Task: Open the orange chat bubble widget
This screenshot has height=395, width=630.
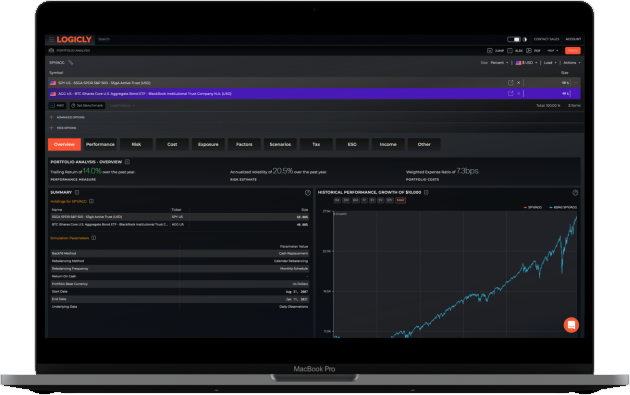Action: [571, 325]
